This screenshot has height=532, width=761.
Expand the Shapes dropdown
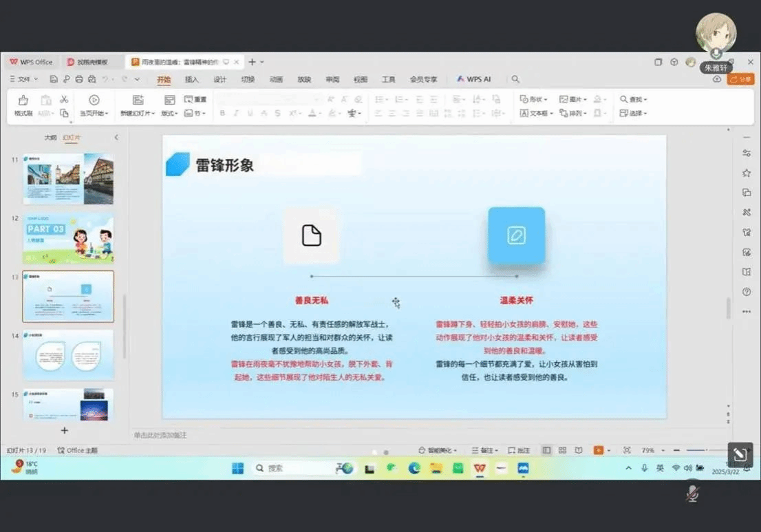534,99
